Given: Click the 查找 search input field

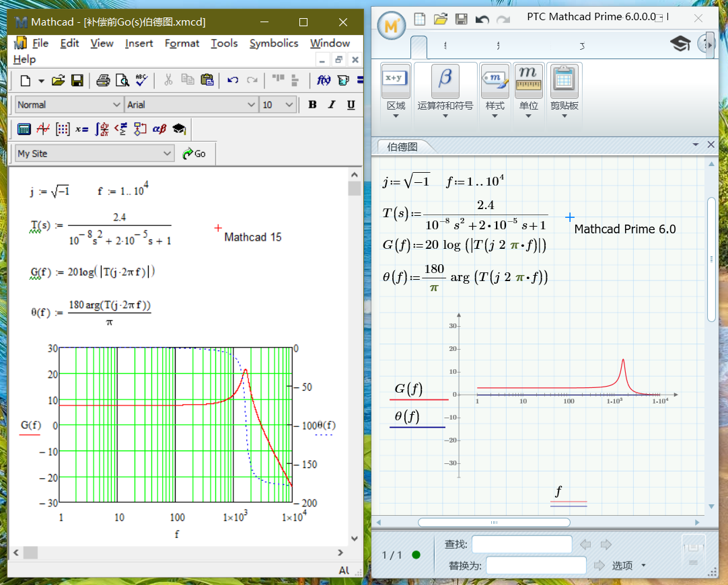Looking at the screenshot, I should 522,544.
